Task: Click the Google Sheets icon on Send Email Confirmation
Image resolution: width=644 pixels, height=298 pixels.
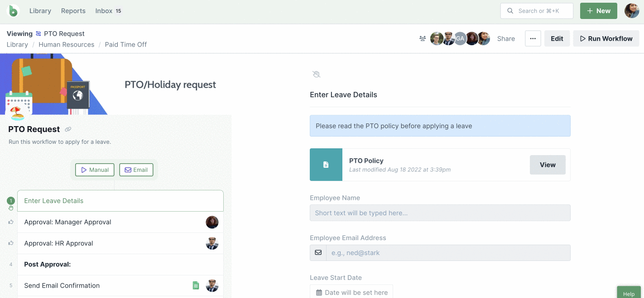Action: [x=196, y=285]
